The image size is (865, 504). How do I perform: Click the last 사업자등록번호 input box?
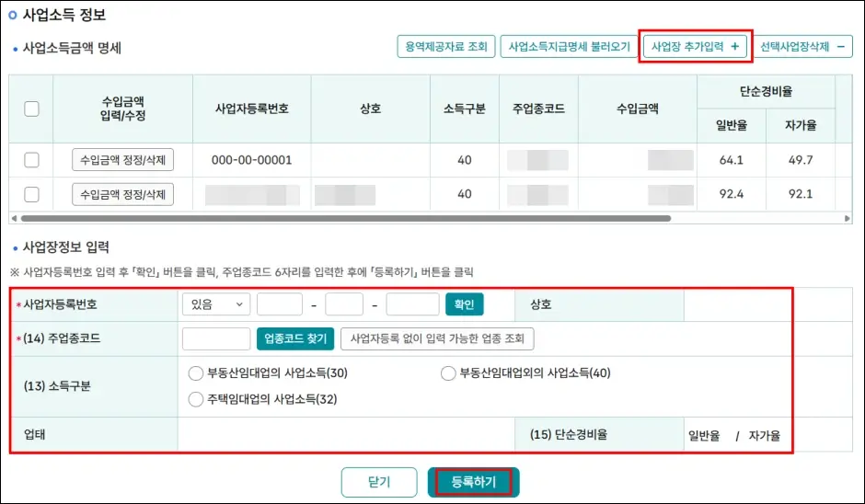pos(412,304)
